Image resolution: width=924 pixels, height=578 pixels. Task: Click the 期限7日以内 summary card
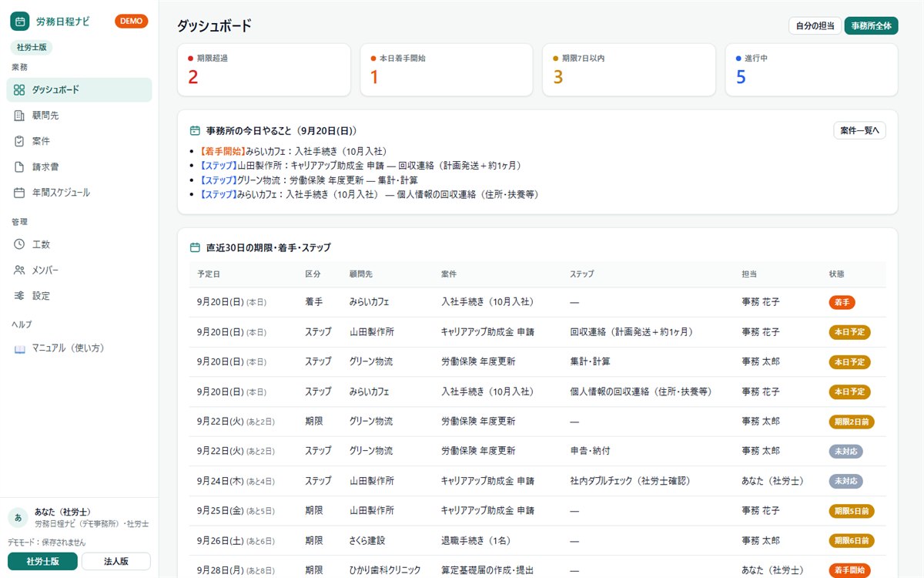pos(629,69)
